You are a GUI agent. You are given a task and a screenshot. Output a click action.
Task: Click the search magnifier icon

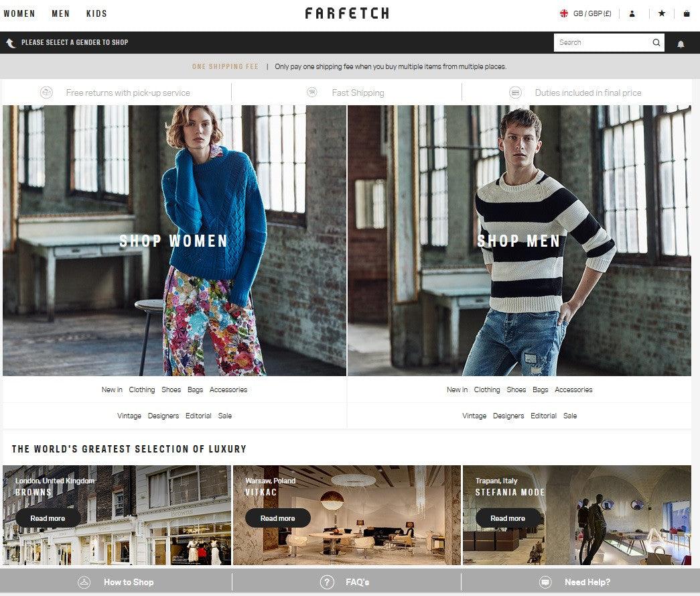[x=656, y=42]
